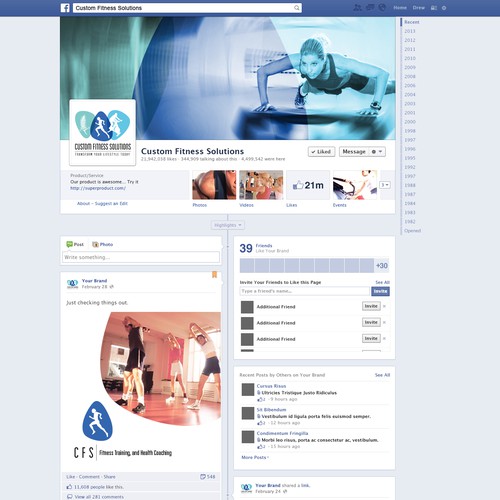Click the Post status icon

(x=69, y=244)
